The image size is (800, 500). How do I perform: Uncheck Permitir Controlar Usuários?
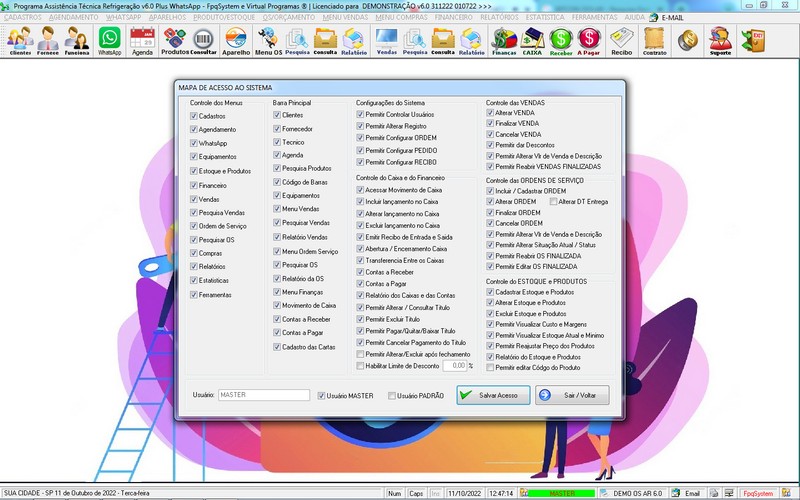click(x=361, y=115)
